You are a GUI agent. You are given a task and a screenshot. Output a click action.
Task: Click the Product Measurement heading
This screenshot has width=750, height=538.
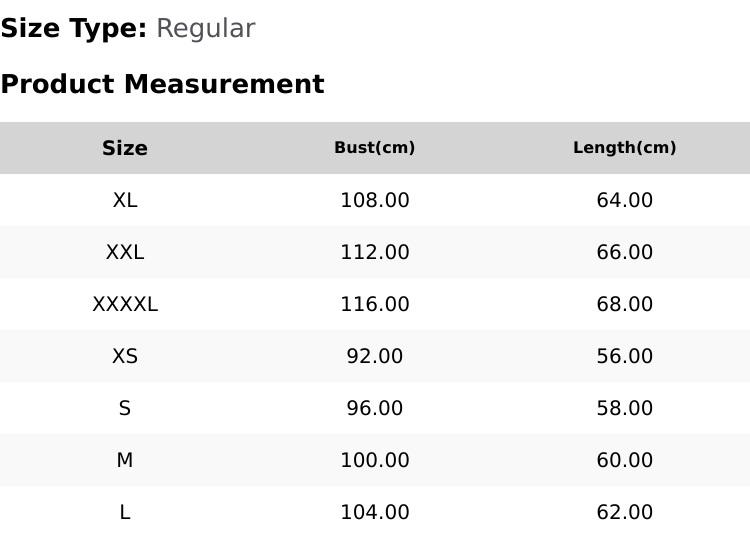tap(163, 84)
